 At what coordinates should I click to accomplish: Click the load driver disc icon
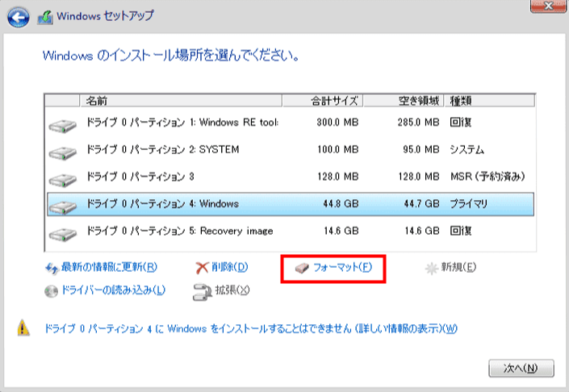[51, 291]
